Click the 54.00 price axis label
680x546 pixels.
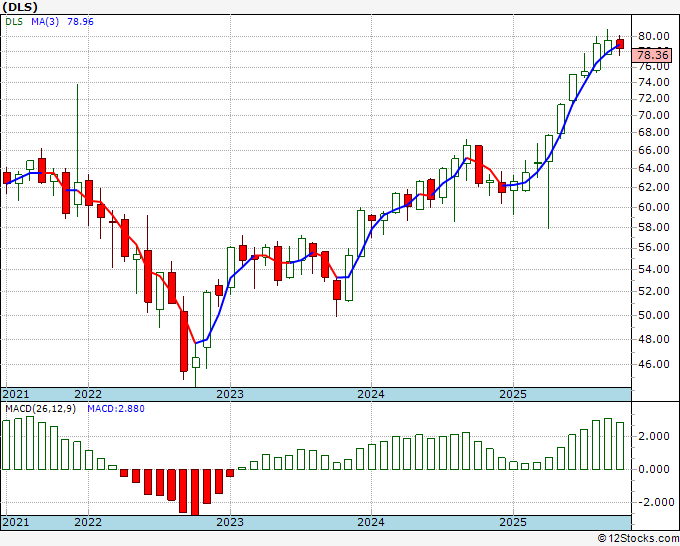coord(654,269)
